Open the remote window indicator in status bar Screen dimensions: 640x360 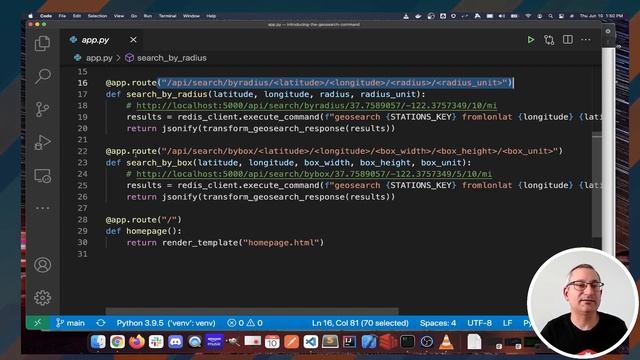click(x=38, y=323)
